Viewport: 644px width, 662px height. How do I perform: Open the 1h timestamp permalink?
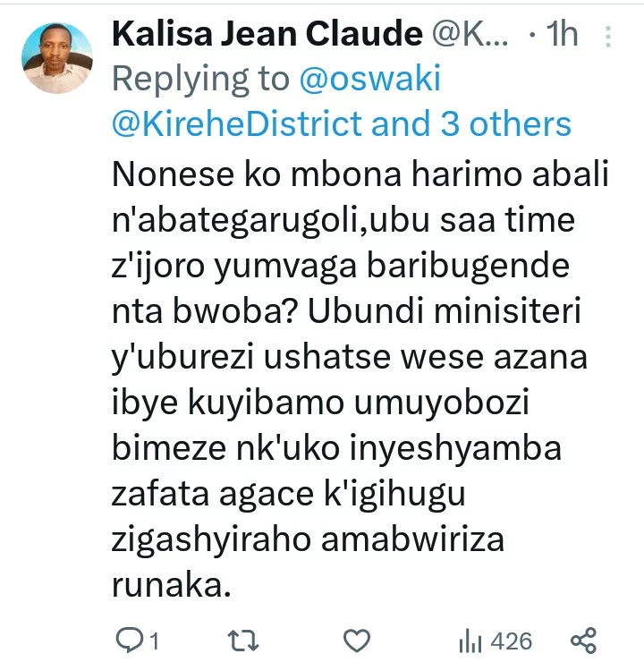pyautogui.click(x=562, y=34)
